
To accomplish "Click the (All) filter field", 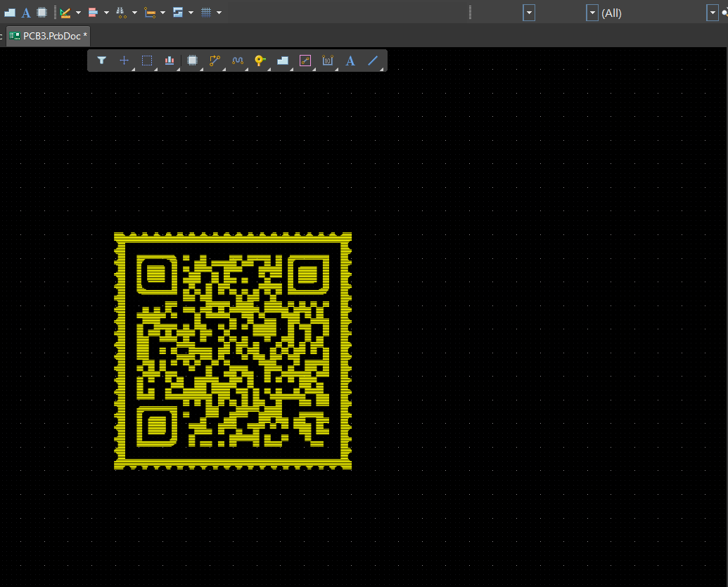I will point(652,13).
